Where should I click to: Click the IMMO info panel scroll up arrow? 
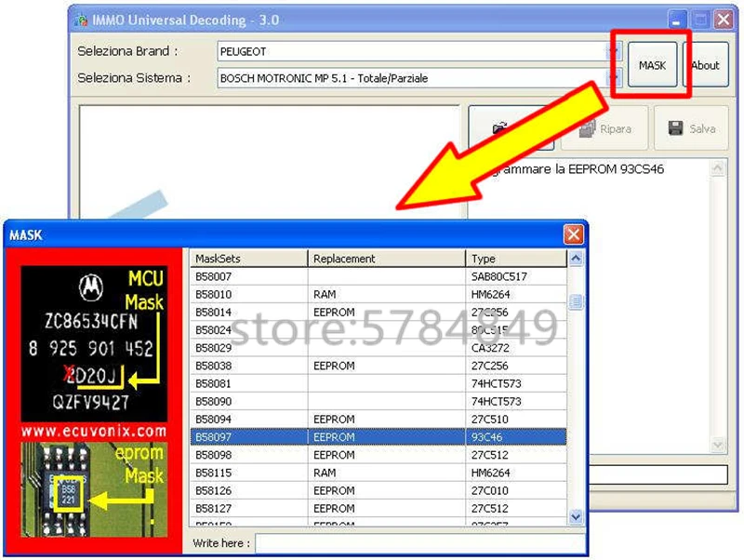tap(717, 168)
